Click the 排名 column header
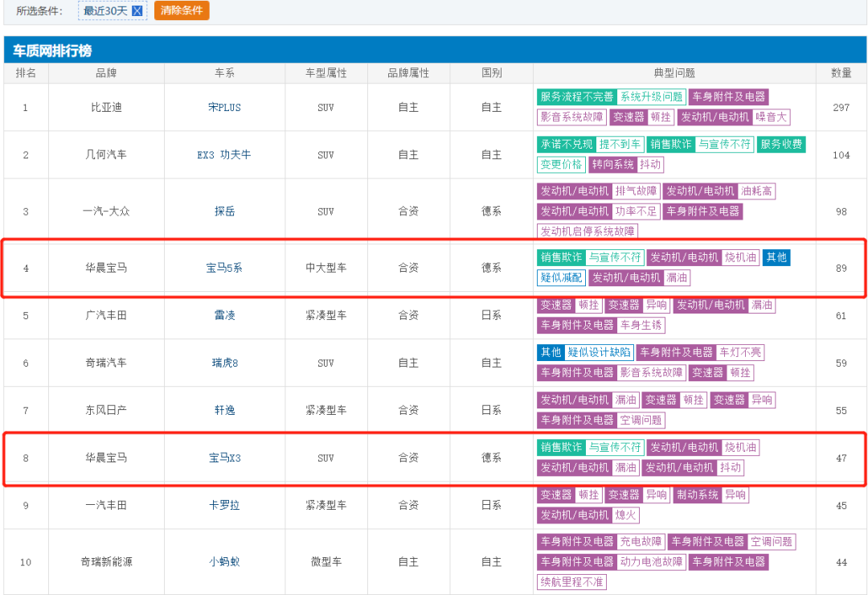 click(26, 73)
